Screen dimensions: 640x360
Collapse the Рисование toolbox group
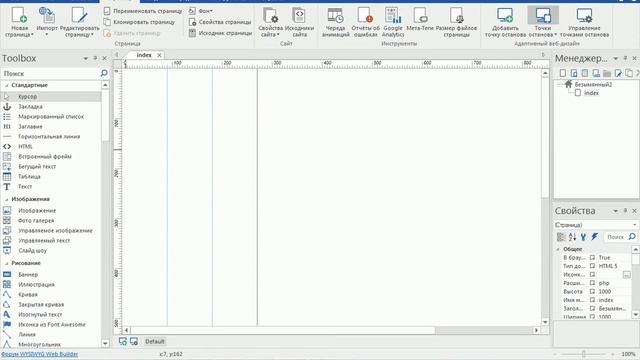tap(7, 263)
